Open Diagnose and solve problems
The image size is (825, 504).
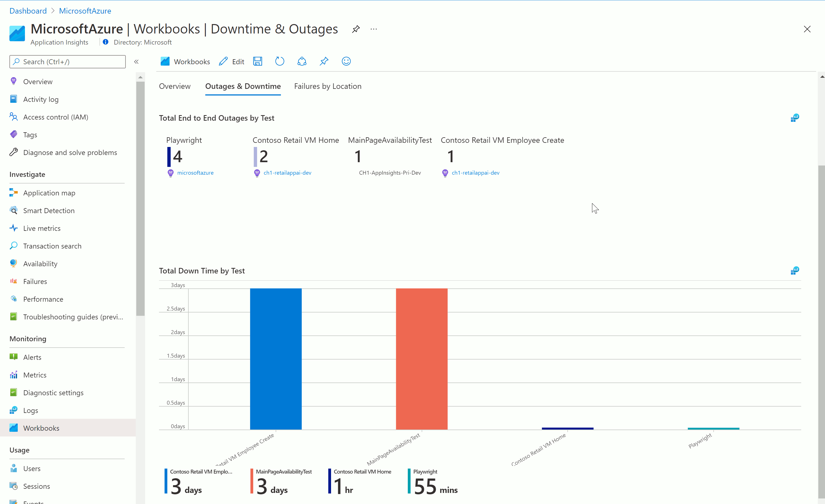pos(68,153)
